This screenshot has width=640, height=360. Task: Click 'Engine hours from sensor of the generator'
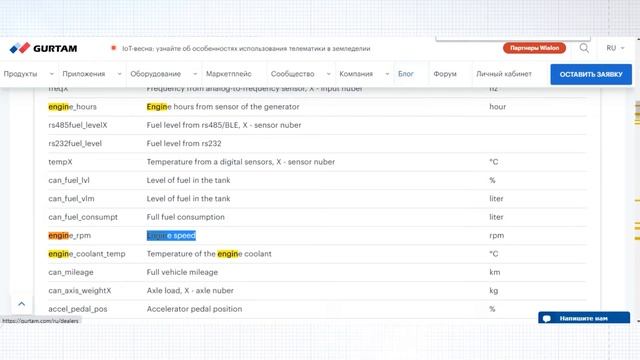[x=223, y=107]
